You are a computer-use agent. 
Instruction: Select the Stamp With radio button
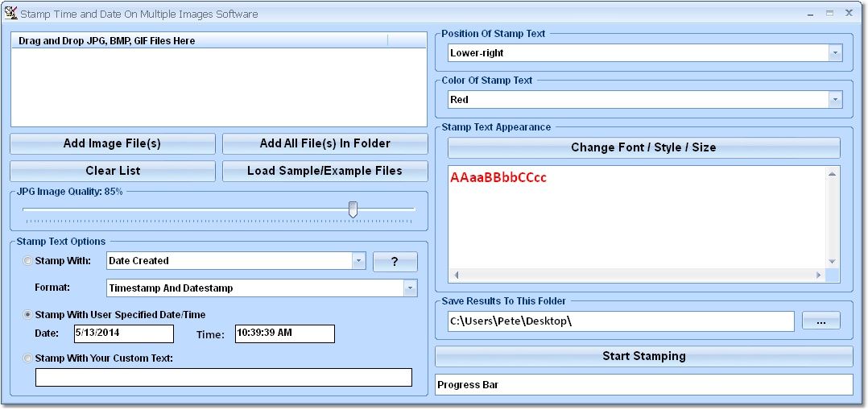(27, 261)
